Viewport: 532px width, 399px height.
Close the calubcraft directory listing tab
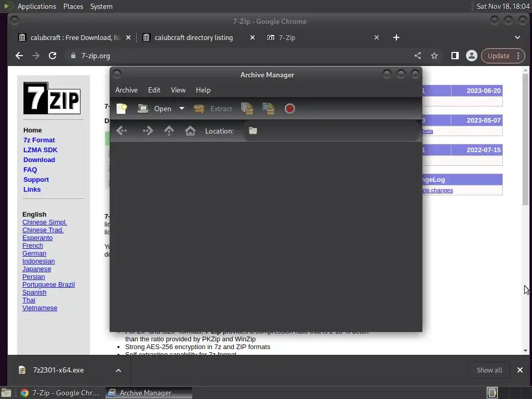[x=252, y=37]
